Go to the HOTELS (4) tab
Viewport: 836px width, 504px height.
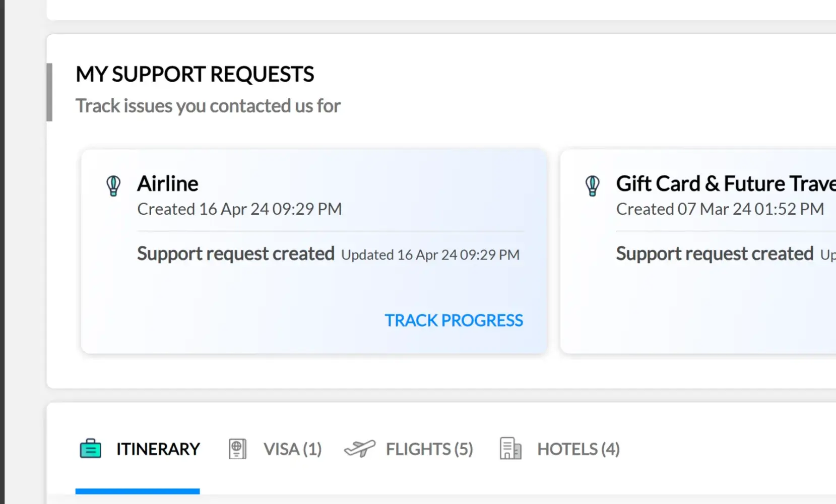click(x=578, y=449)
